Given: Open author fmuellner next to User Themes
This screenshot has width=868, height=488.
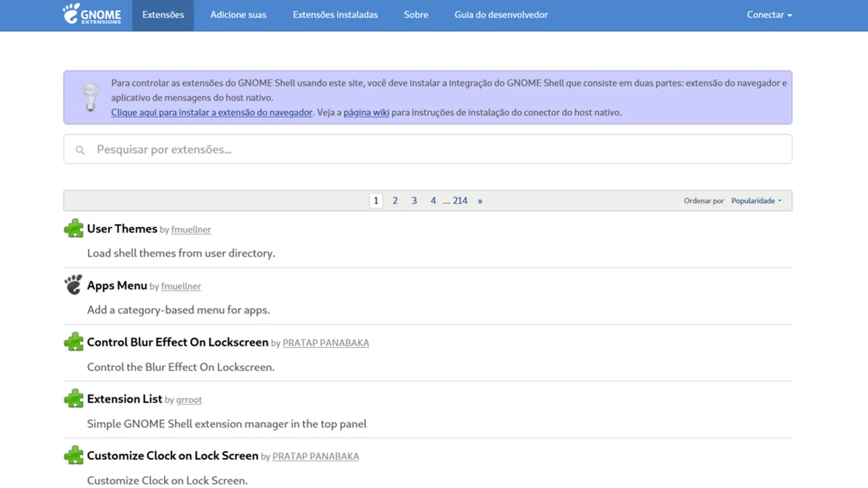Looking at the screenshot, I should pos(191,230).
